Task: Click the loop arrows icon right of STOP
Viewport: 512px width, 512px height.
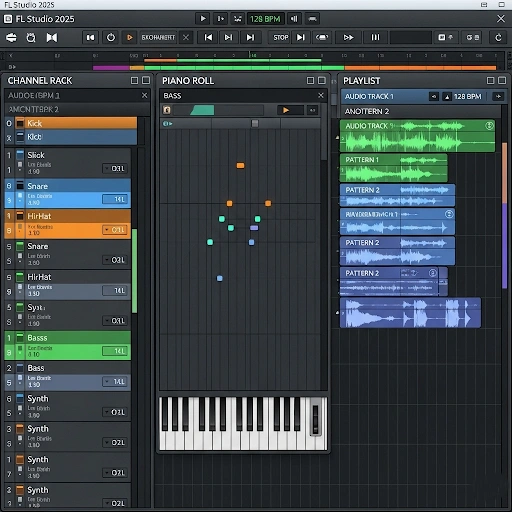Action: 322,37
